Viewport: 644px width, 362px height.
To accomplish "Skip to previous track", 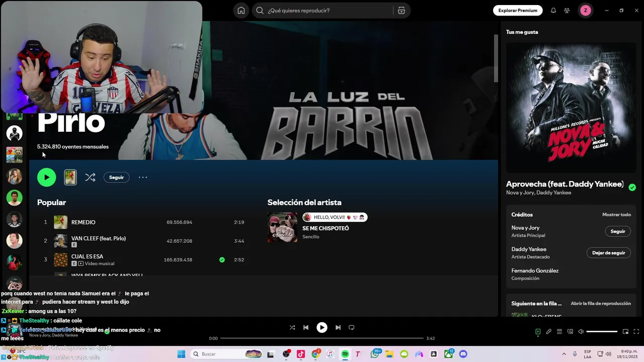I will [x=305, y=327].
